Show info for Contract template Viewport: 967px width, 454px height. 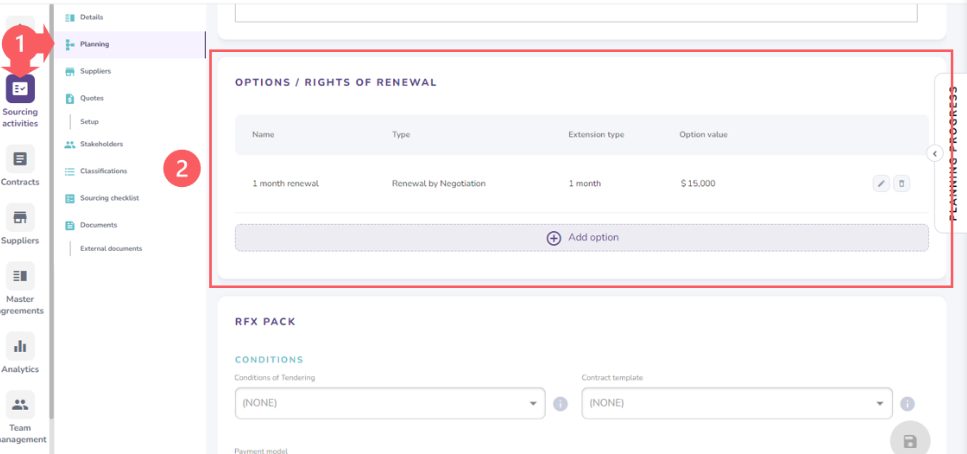click(907, 404)
